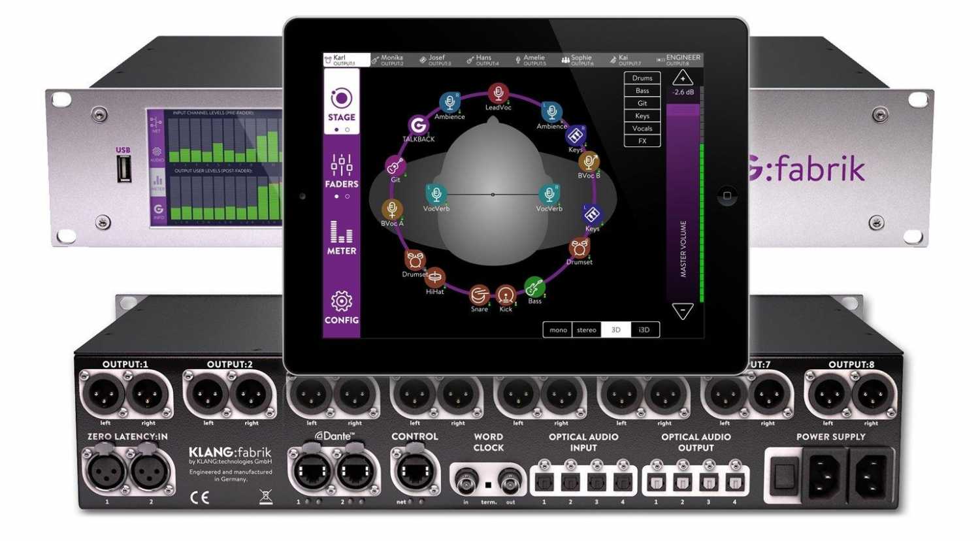Select the Vocals group button
Image resolution: width=980 pixels, height=541 pixels.
click(x=641, y=128)
